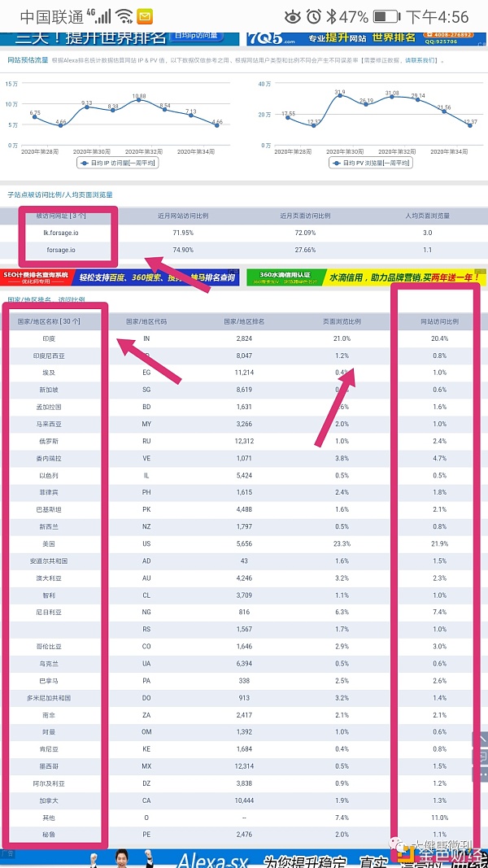Tap the alarm clock status icon
Viewport: 488px width, 868px height.
click(x=314, y=16)
